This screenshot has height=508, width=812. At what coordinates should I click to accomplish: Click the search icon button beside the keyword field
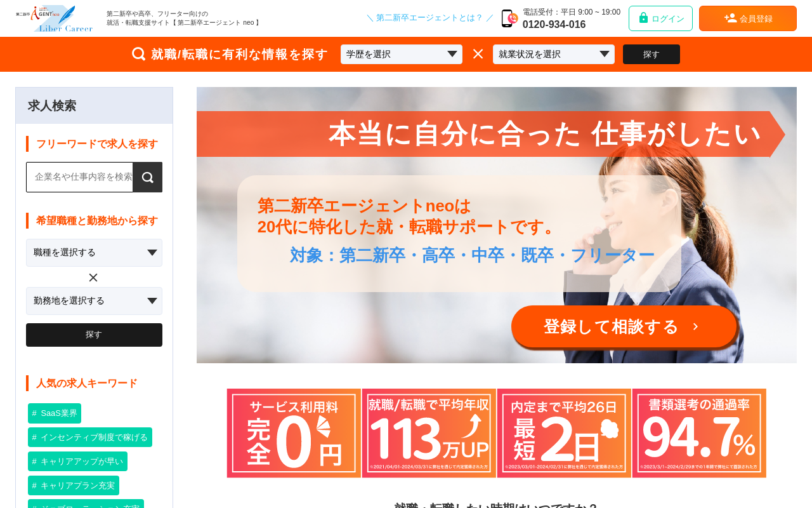148,177
